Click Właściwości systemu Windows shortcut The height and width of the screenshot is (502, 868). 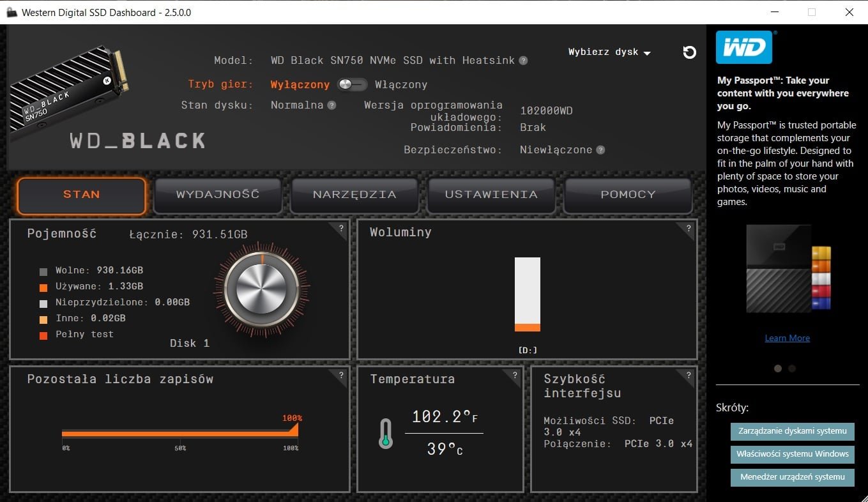click(792, 454)
